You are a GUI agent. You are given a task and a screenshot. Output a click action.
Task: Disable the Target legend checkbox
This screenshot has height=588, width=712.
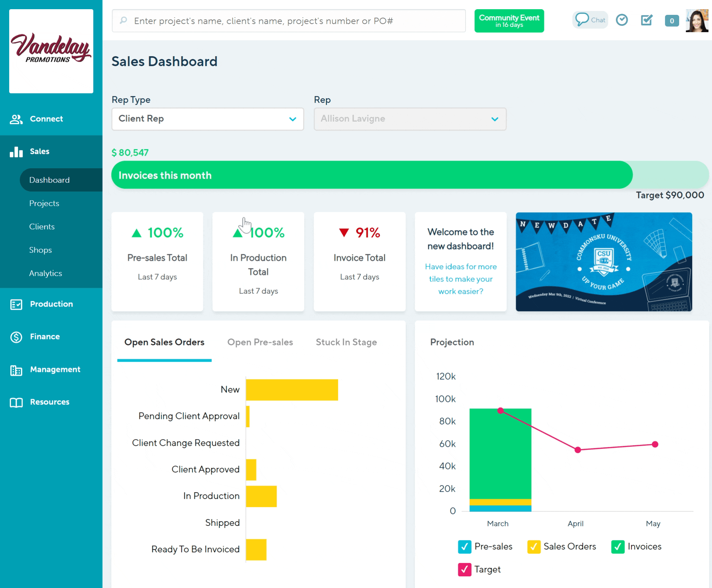click(464, 570)
